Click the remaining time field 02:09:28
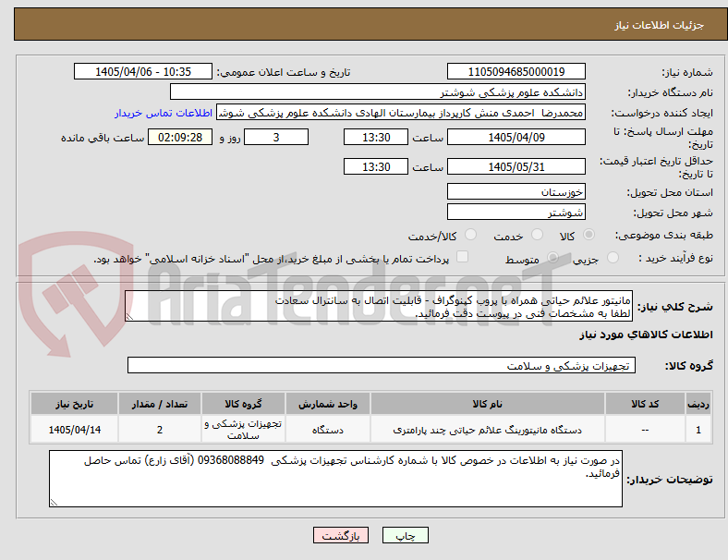The width and height of the screenshot is (728, 560). point(180,138)
